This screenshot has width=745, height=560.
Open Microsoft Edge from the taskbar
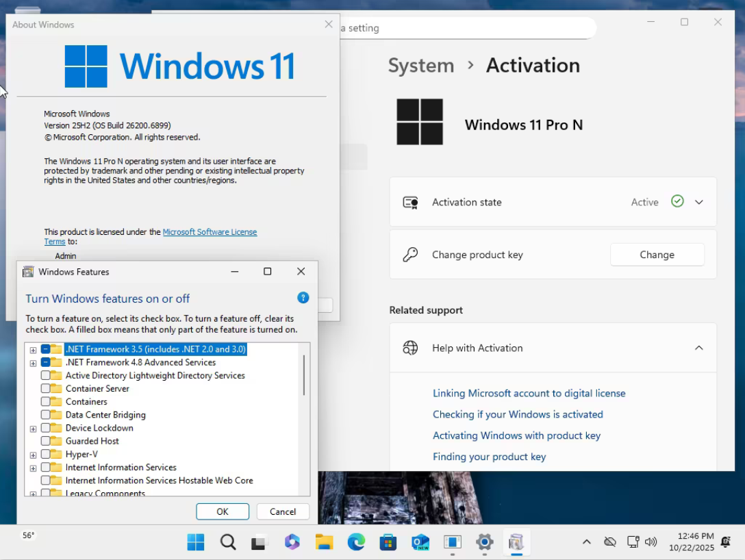356,542
